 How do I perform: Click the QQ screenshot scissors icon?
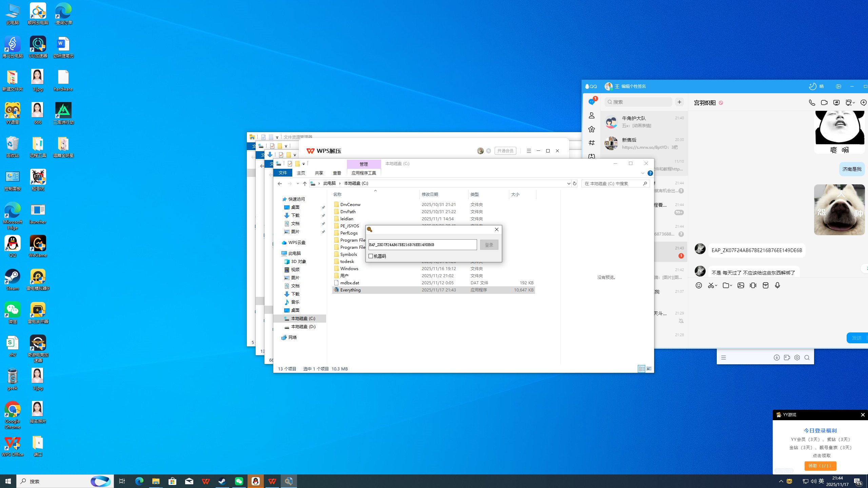(x=711, y=285)
